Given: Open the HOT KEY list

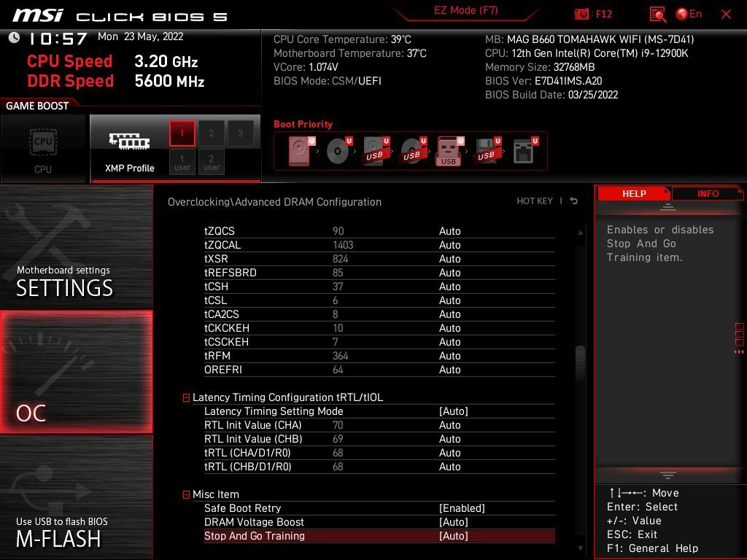Looking at the screenshot, I should click(x=535, y=201).
